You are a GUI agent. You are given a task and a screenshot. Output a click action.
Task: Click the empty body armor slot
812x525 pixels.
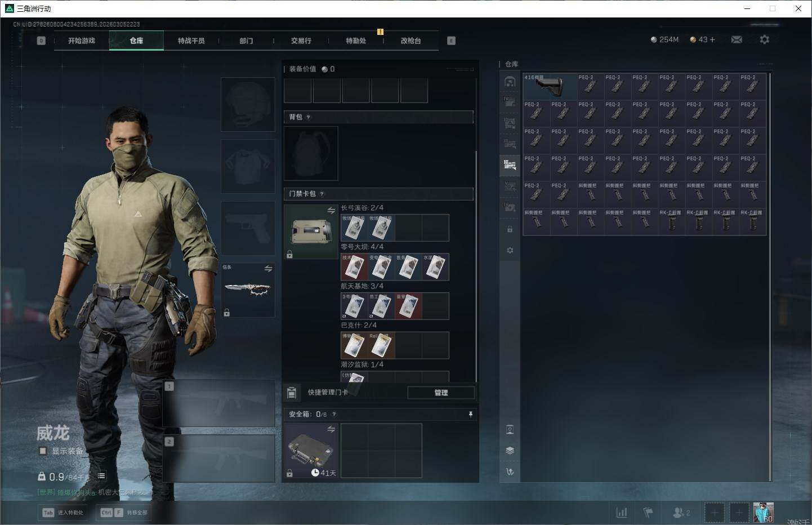coord(248,166)
